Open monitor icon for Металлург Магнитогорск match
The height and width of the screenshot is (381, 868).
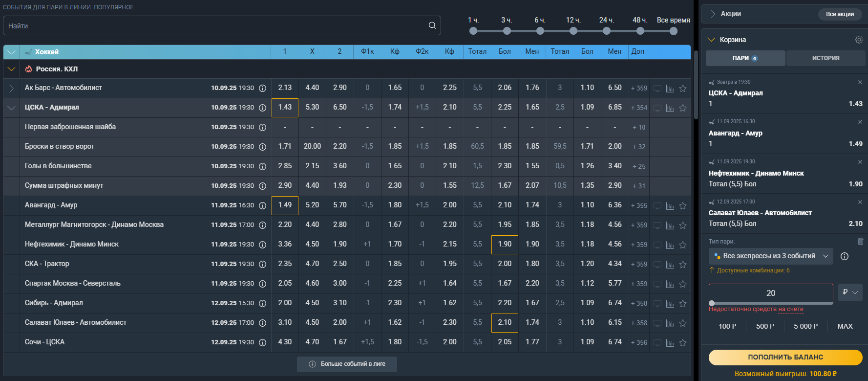657,225
